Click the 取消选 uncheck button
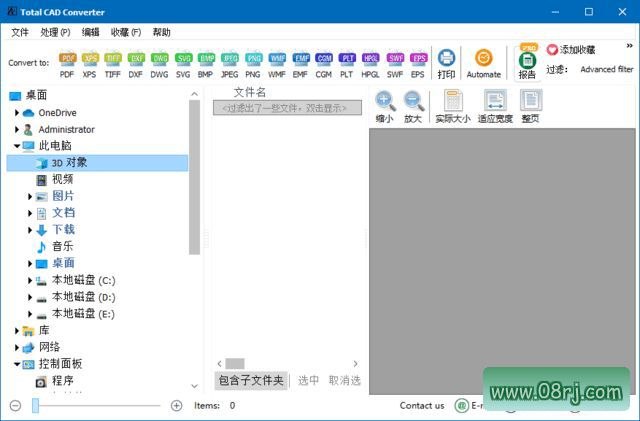 [x=345, y=381]
